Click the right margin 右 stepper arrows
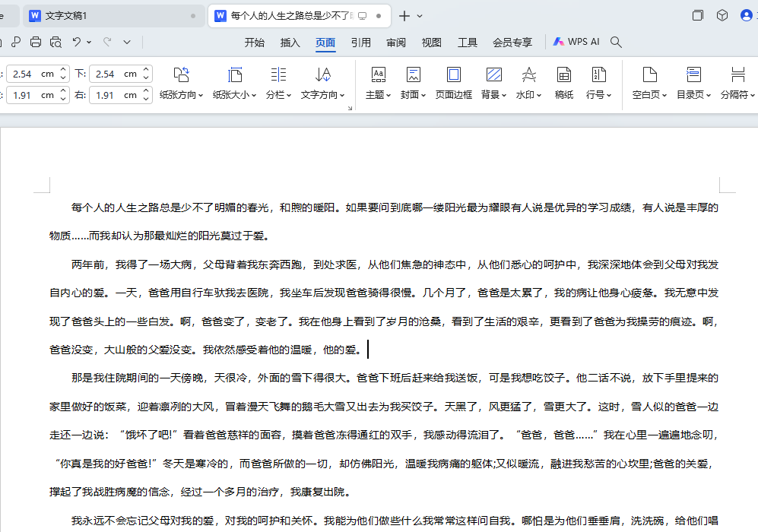 [147, 95]
